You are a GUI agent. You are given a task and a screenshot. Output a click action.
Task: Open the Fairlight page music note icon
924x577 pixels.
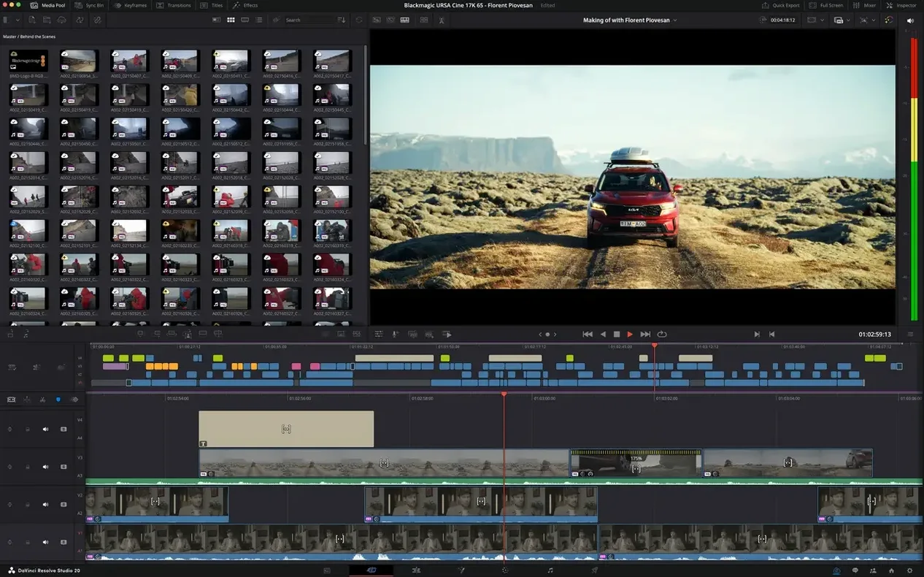pos(550,570)
